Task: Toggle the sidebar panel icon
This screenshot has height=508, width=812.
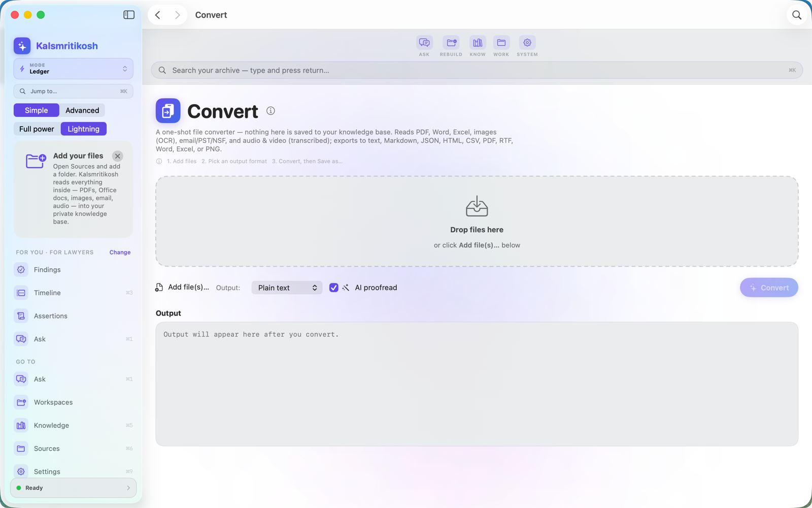Action: 129,15
